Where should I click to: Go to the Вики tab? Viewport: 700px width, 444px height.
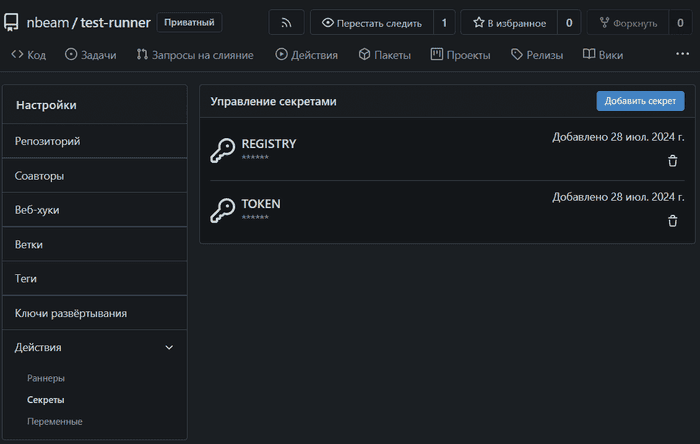pyautogui.click(x=603, y=55)
